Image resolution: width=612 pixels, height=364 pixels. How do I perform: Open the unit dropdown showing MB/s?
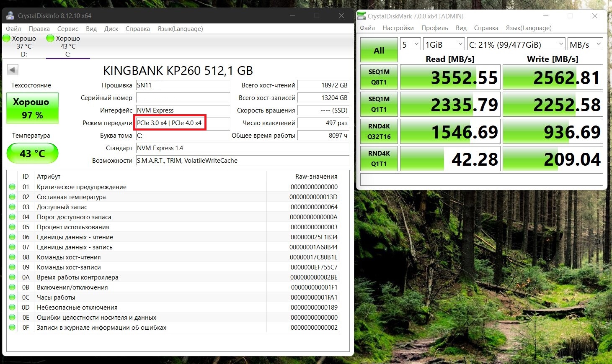click(585, 44)
